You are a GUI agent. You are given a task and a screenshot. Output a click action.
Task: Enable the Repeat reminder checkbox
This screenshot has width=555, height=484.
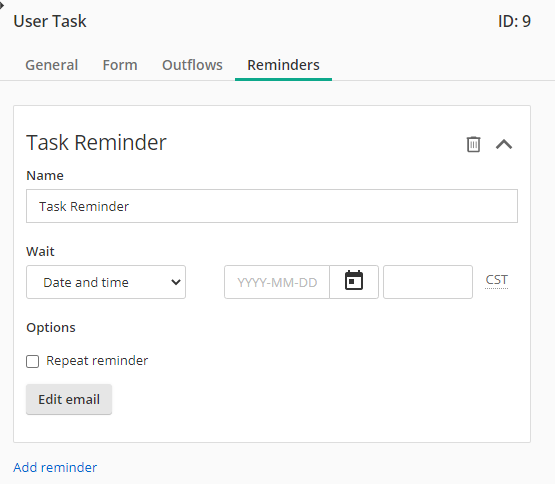33,361
